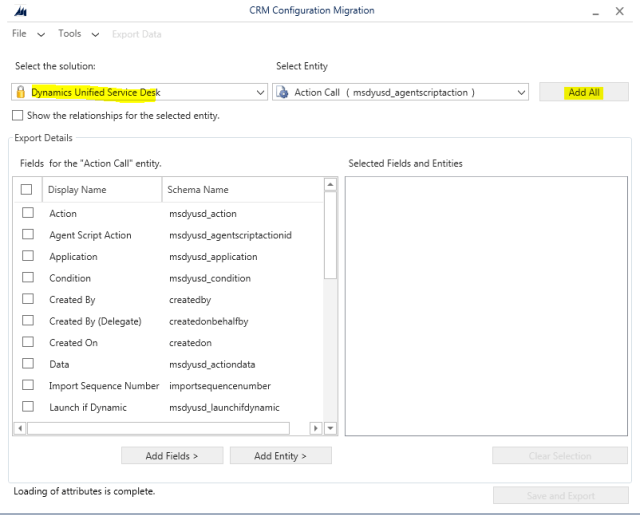The image size is (640, 516).
Task: Check the Created On field checkbox
Action: pos(28,342)
